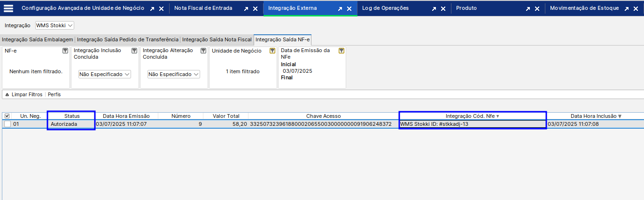This screenshot has width=644, height=200.
Task: Pop out the Nota Fiscal de Entrada tab
Action: point(246,9)
